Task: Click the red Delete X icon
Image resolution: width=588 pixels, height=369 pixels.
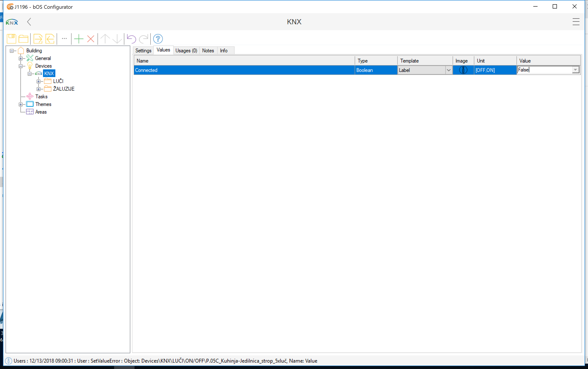Action: [91, 39]
